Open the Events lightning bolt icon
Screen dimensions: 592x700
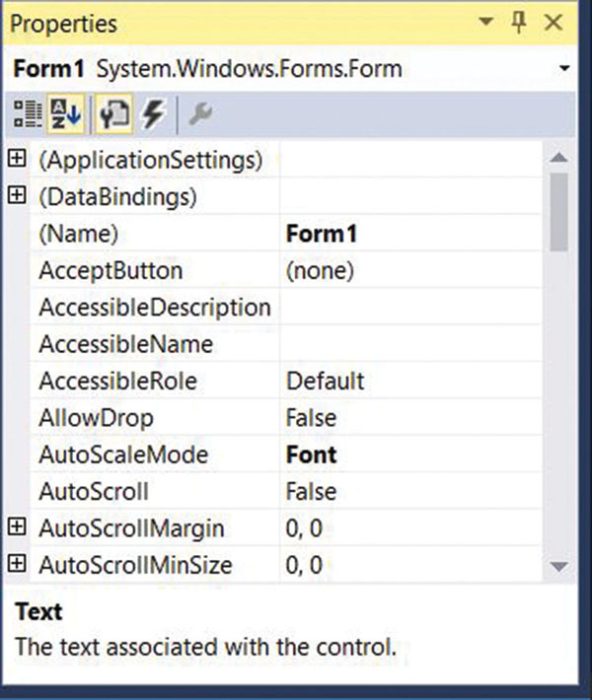point(153,115)
